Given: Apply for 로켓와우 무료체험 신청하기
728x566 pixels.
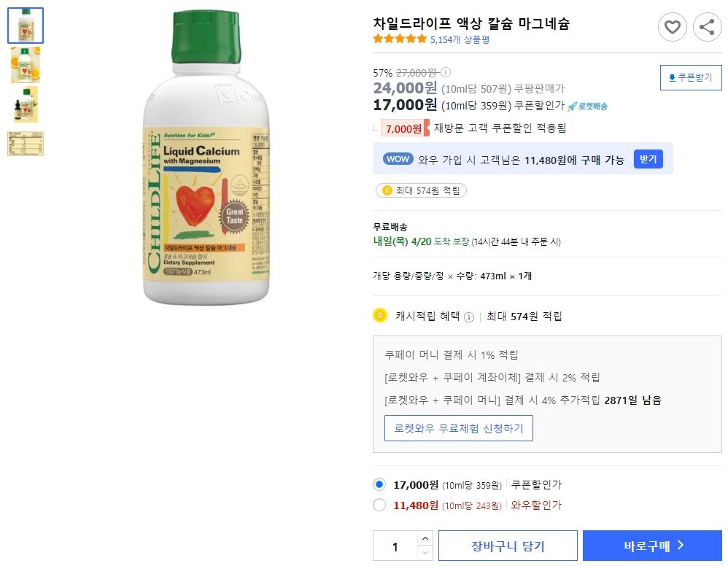Looking at the screenshot, I should point(458,428).
